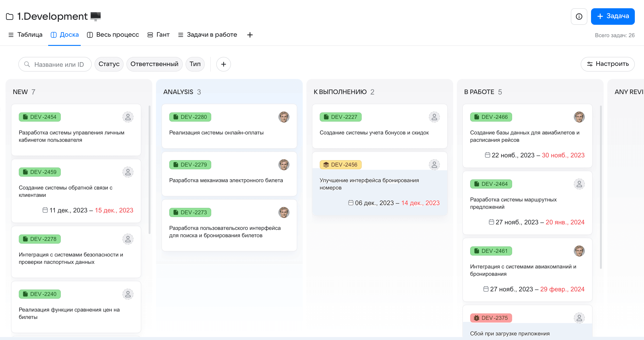
Task: Click the folder icon beside 1.Development
Action: click(9, 17)
